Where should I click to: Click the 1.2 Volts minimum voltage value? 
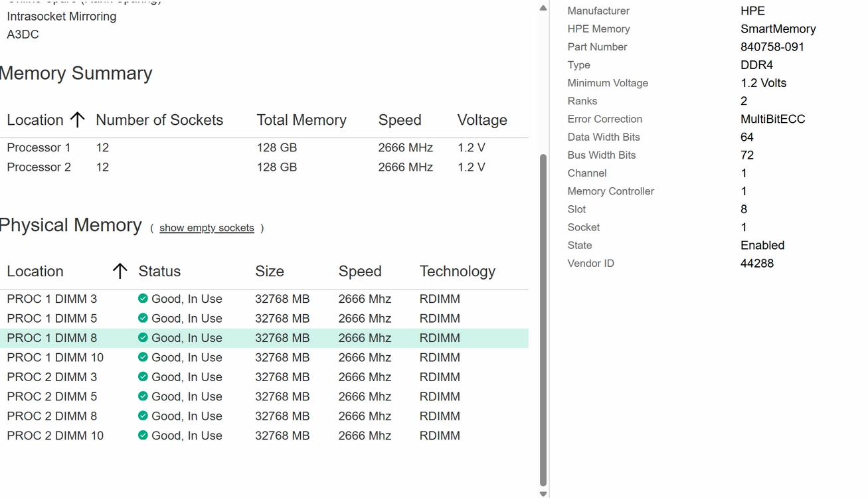[764, 83]
